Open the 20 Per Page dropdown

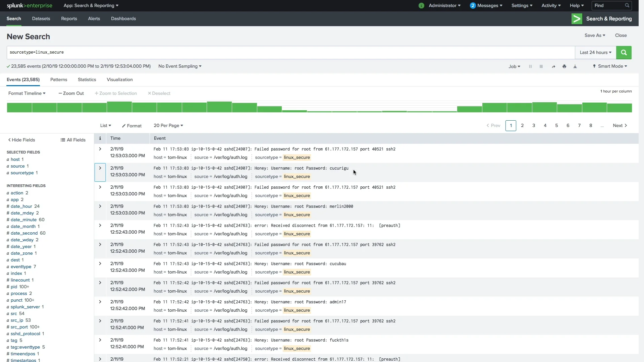[168, 126]
